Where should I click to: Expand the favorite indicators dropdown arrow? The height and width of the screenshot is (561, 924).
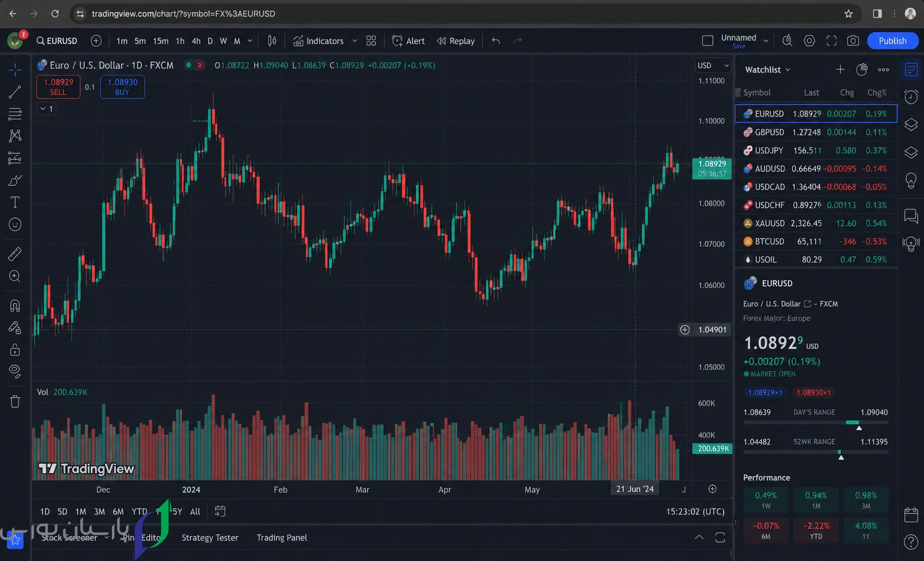pos(355,41)
